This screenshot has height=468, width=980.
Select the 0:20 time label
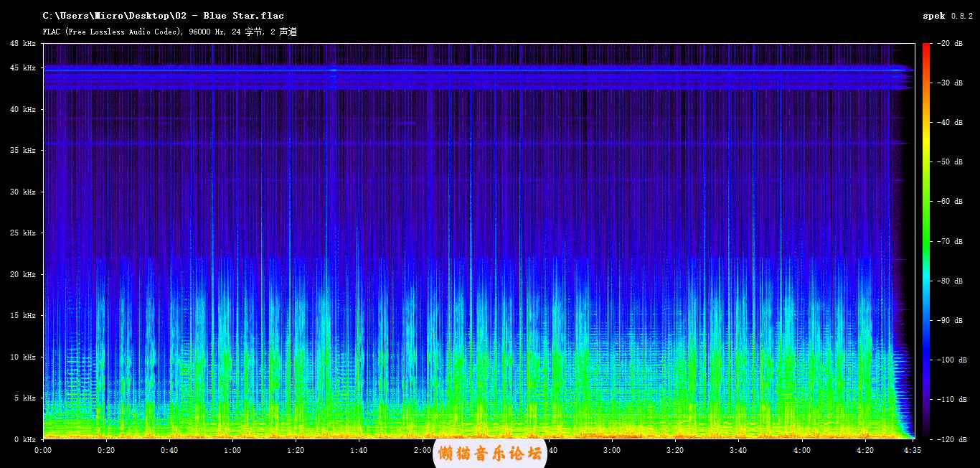[x=106, y=450]
